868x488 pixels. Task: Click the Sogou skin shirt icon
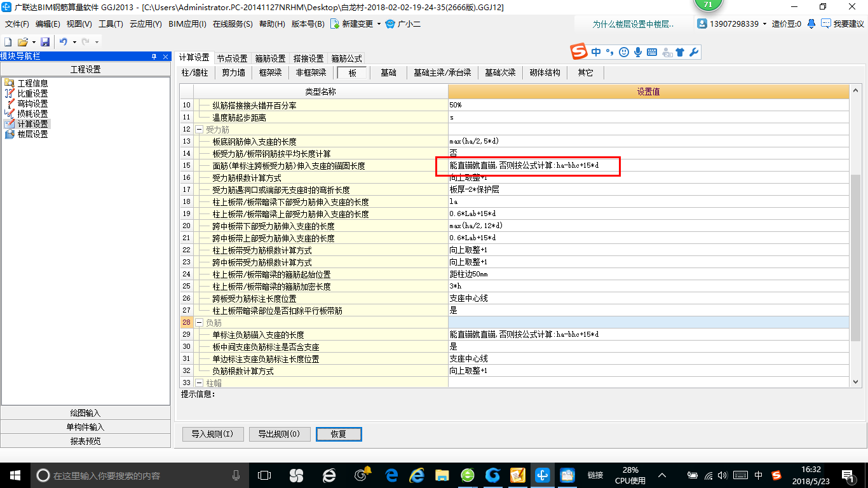pyautogui.click(x=680, y=52)
